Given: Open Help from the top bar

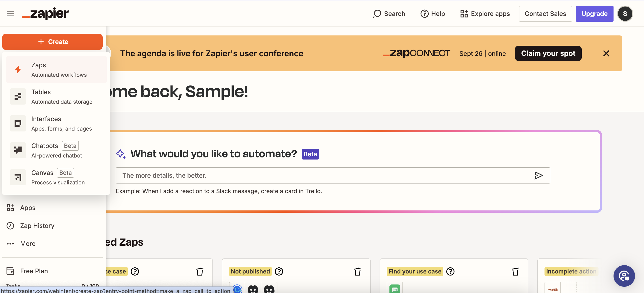Looking at the screenshot, I should (x=432, y=14).
